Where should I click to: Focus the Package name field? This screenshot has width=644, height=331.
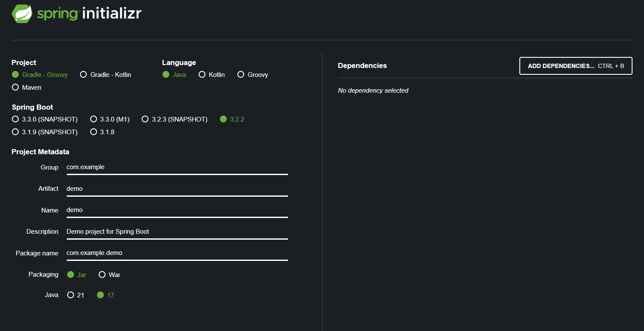[x=177, y=253]
